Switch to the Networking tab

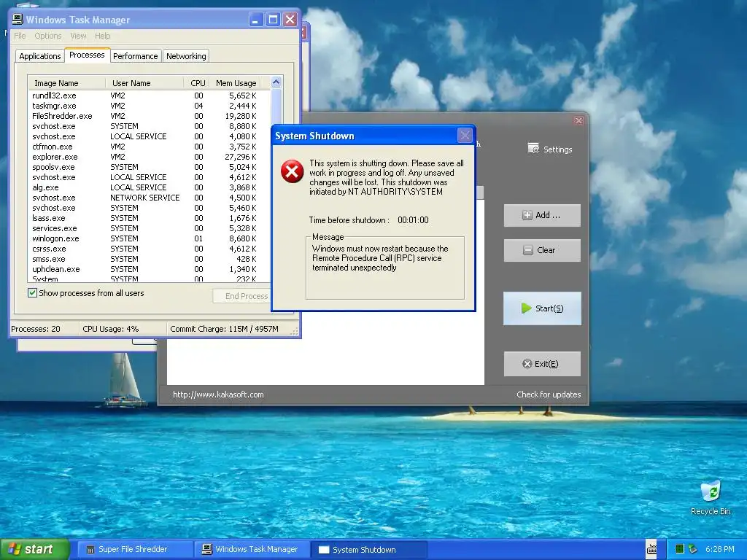click(186, 55)
